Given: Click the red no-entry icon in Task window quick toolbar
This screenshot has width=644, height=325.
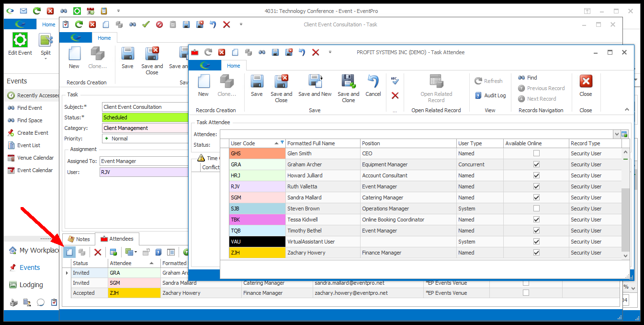Looking at the screenshot, I should point(159,24).
